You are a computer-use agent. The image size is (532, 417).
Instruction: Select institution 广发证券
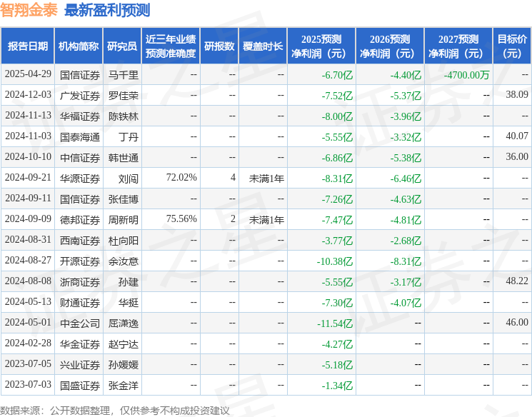(80, 96)
